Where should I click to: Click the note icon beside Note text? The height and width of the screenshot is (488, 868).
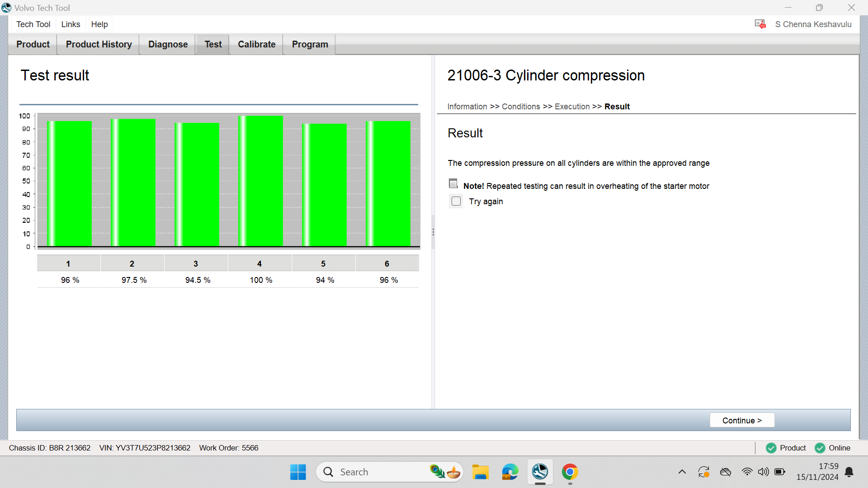[x=453, y=183]
